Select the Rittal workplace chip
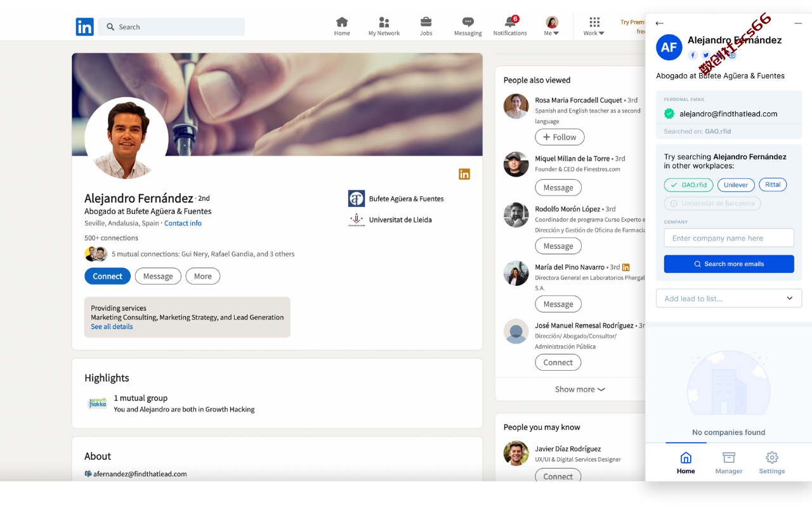 pyautogui.click(x=773, y=185)
